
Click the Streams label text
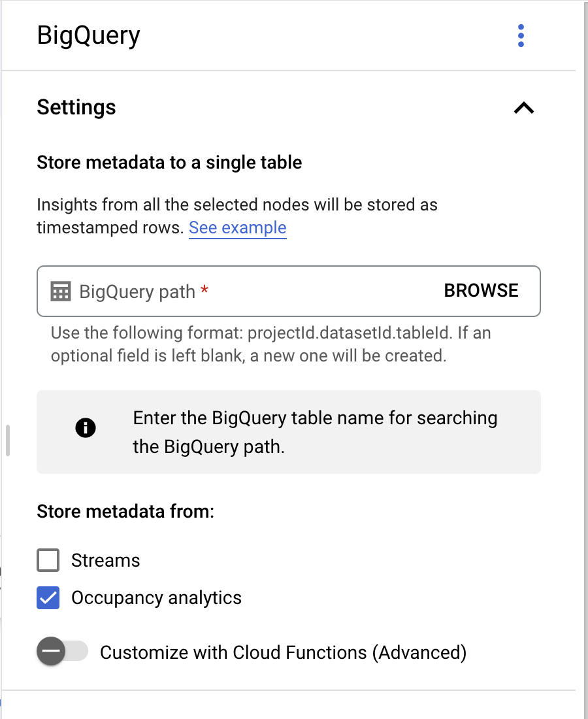click(x=106, y=561)
